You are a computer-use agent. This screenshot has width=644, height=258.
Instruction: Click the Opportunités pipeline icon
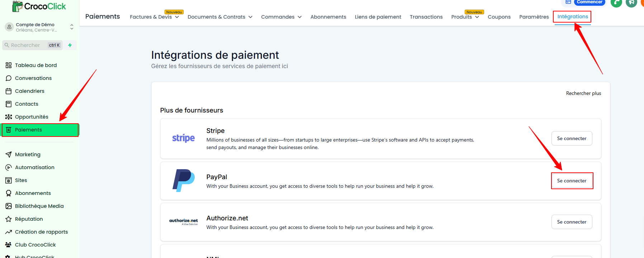coord(9,117)
